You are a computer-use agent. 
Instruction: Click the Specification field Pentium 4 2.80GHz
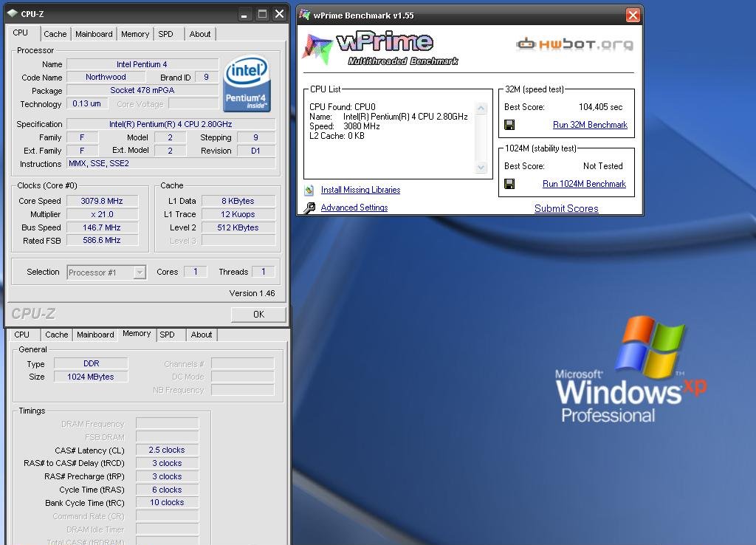(x=171, y=124)
